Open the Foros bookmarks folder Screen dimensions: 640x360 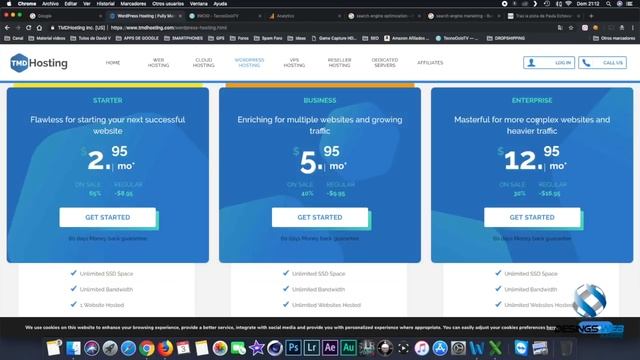239,38
